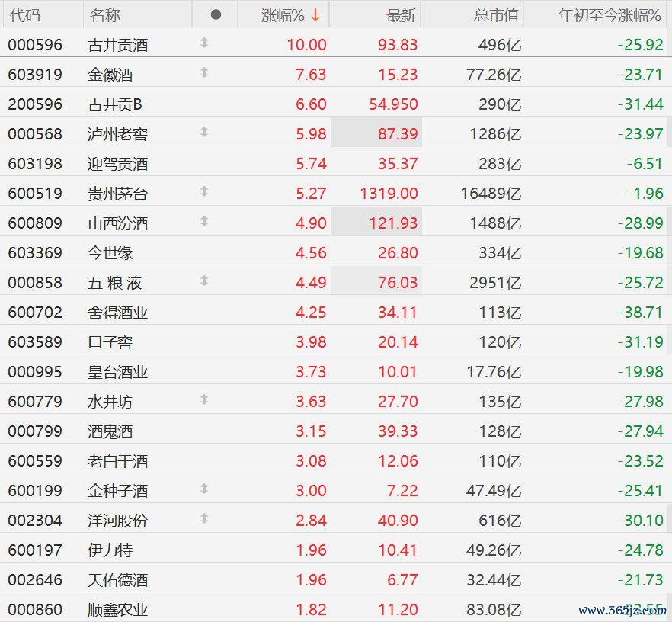
Task: Click the 7.63 gain of 金徽酒
Action: pyautogui.click(x=311, y=75)
